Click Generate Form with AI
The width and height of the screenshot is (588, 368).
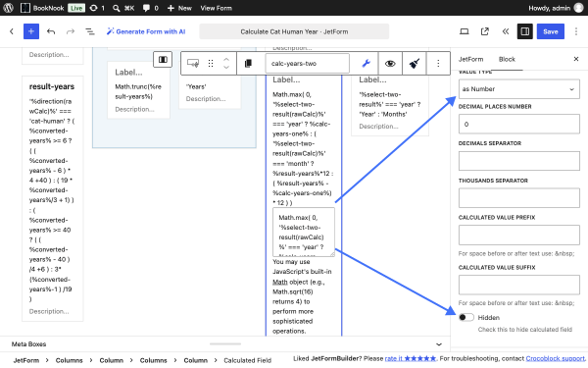pyautogui.click(x=146, y=31)
